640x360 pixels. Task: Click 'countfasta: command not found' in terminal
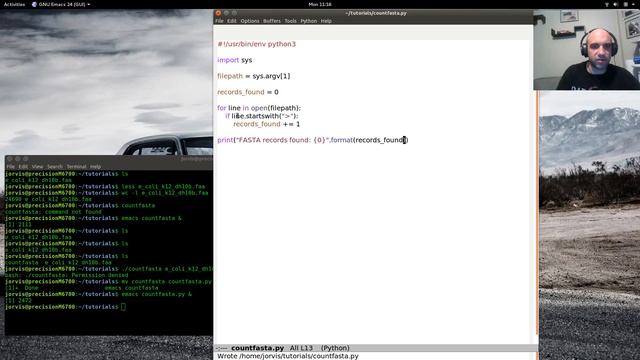[53, 212]
